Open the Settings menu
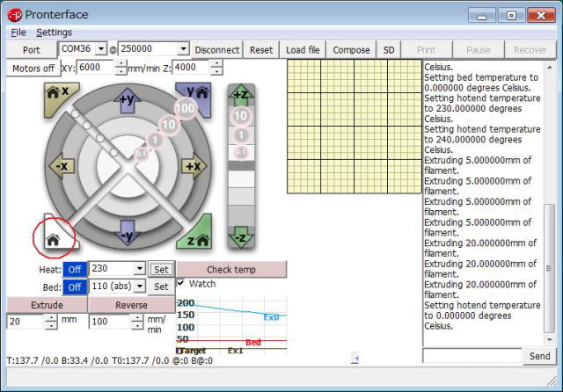 [x=54, y=33]
